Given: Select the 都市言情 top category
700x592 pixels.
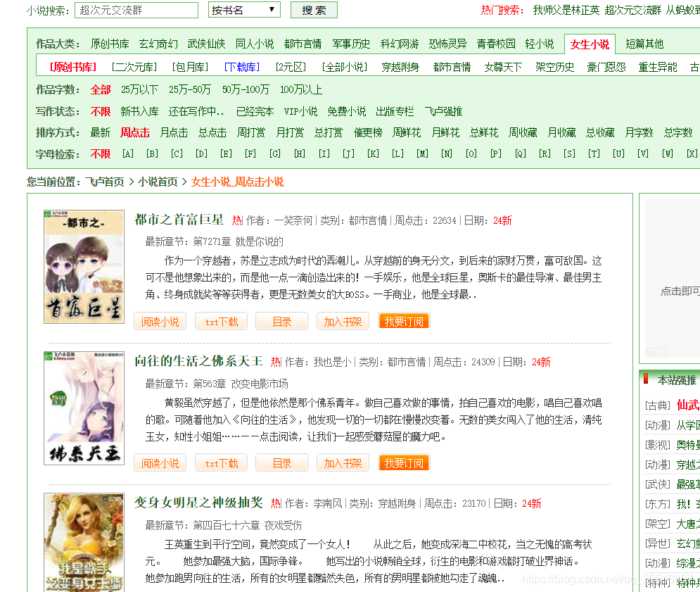Looking at the screenshot, I should coord(303,44).
